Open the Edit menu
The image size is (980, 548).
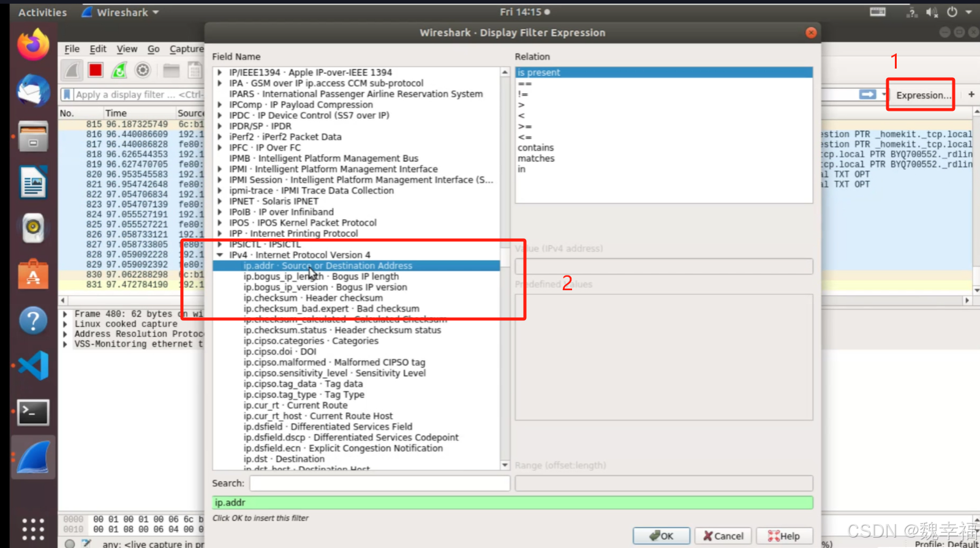pyautogui.click(x=98, y=49)
